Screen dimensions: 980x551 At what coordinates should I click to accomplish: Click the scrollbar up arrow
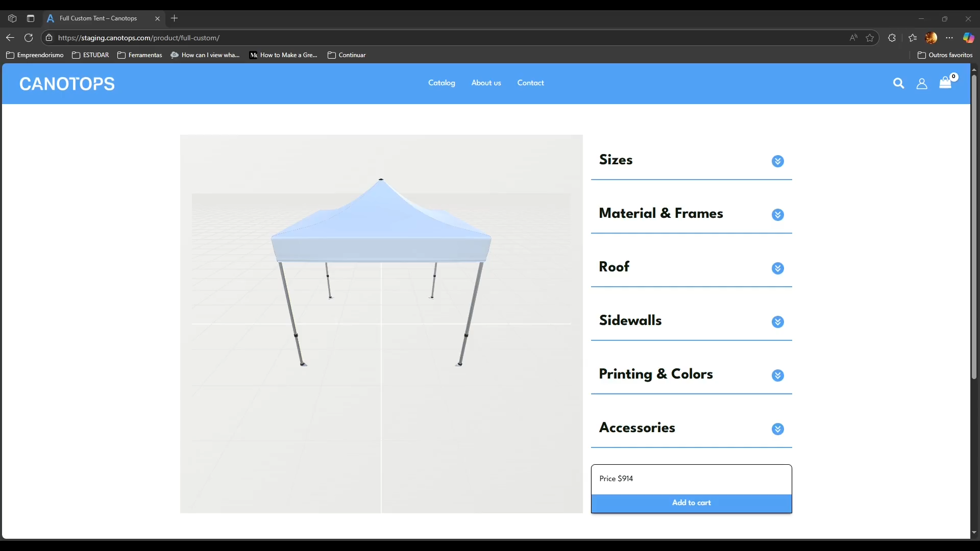click(974, 69)
